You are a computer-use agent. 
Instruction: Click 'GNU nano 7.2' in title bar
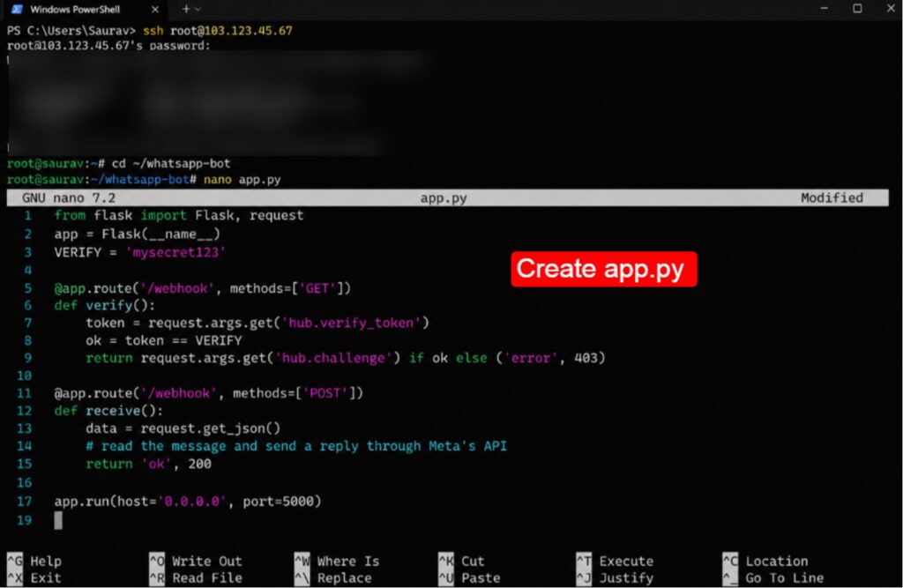coord(69,198)
